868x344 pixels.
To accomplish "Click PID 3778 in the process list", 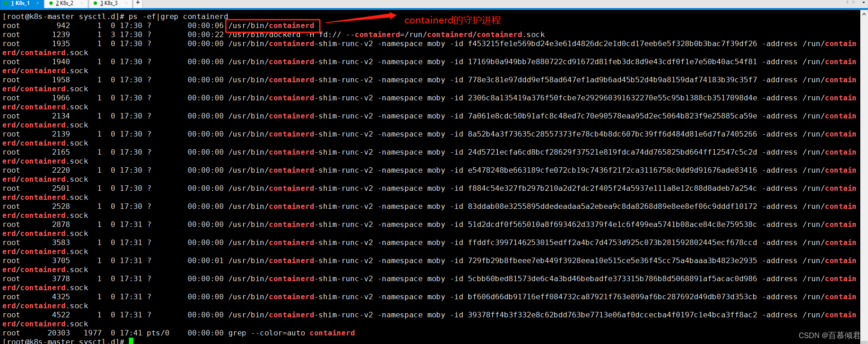I will [x=61, y=279].
